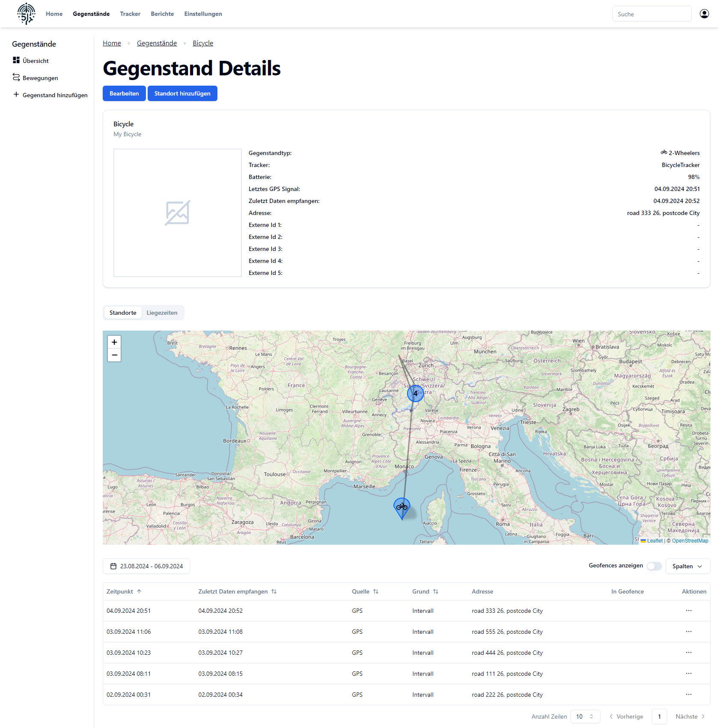Click the cluster marker labeled 4
The width and height of the screenshot is (719, 728).
coord(415,393)
